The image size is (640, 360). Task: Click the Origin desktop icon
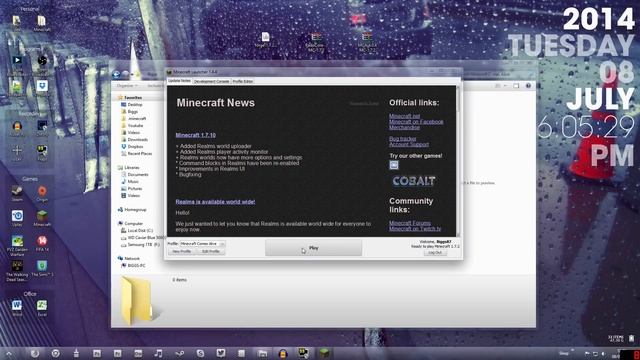(x=42, y=193)
